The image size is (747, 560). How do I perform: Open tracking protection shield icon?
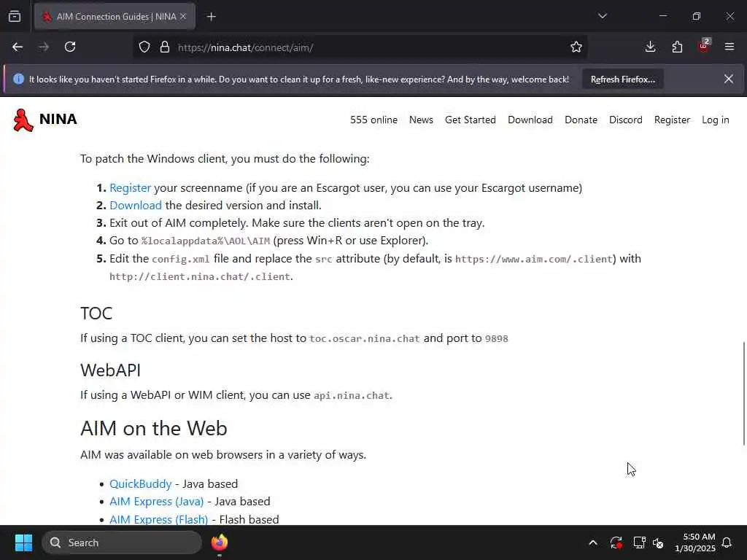pos(144,47)
